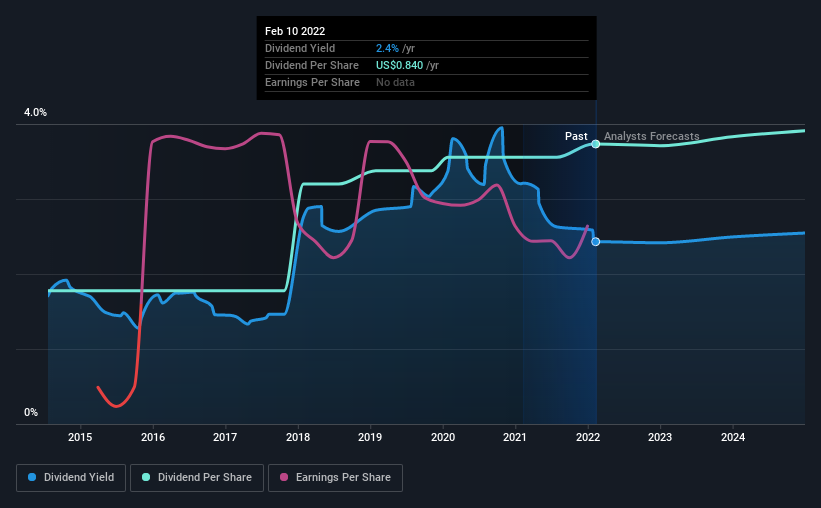Toggle the Dividend Yield legend series

coord(71,478)
